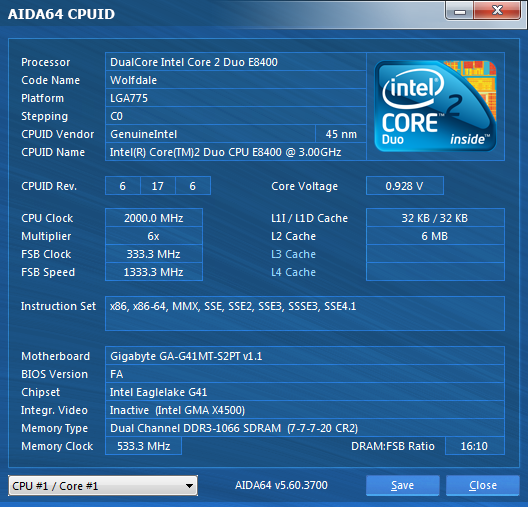Click the Save button
Viewport: 528px width, 507px height.
tap(402, 485)
